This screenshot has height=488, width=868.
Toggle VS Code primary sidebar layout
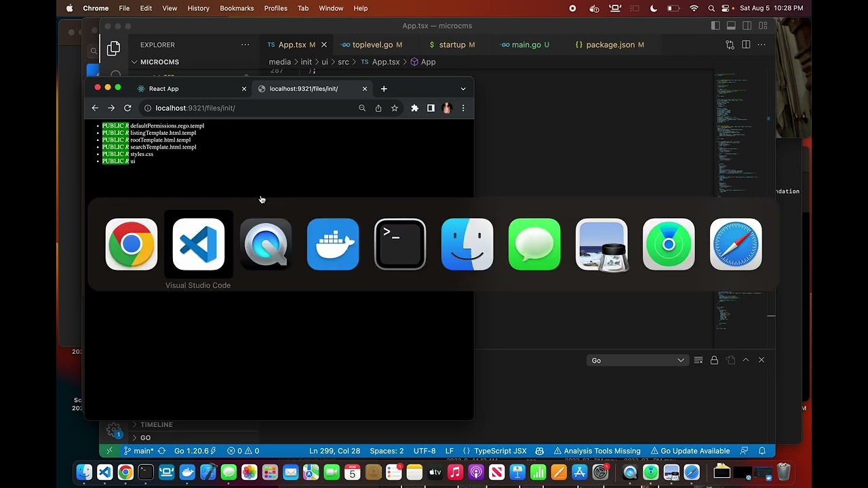715,26
